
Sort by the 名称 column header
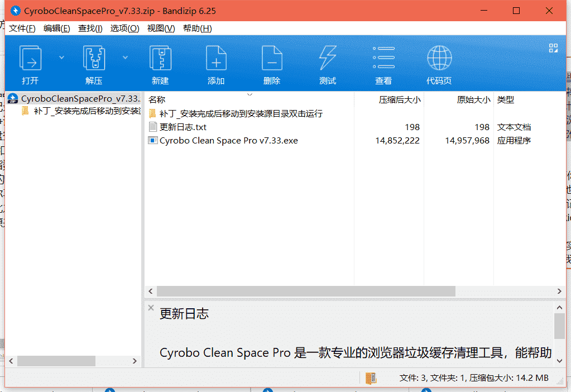click(x=157, y=100)
